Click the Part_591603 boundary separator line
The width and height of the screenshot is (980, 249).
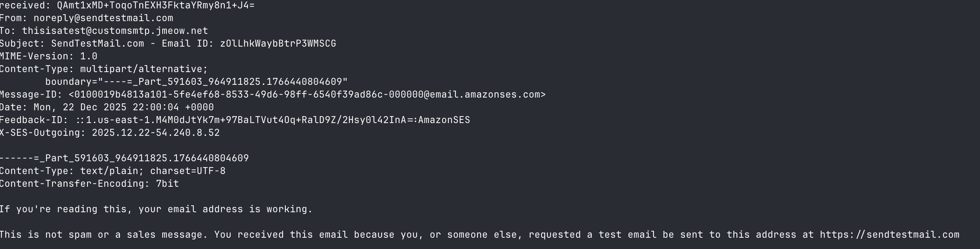[x=125, y=158]
